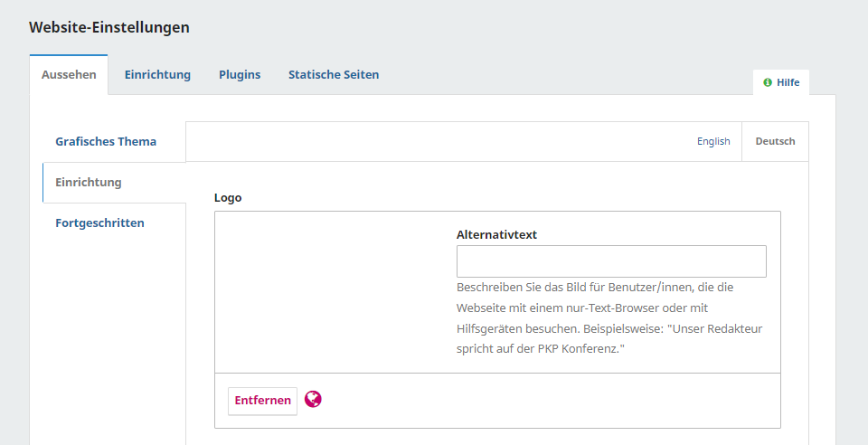Screen dimensions: 868x445
Task: Select Einrichtung in the side menu
Action: pos(89,183)
